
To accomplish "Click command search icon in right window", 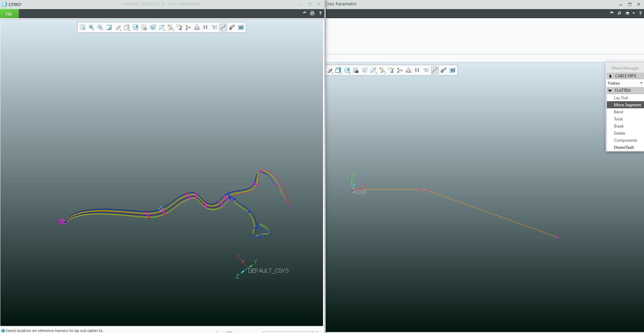I will (x=619, y=13).
